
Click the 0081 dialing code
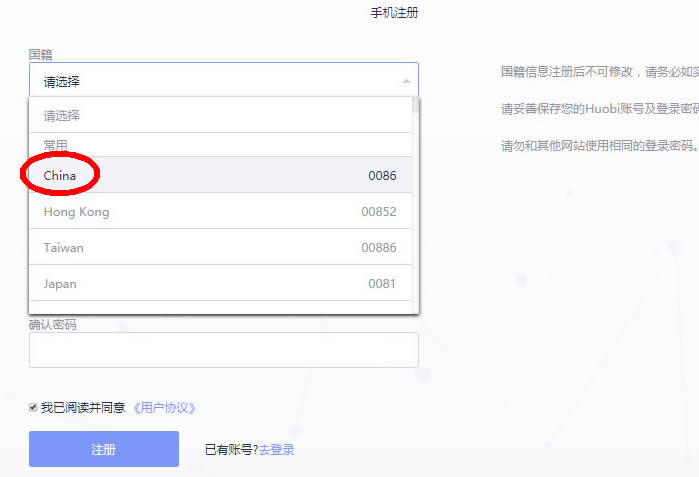pyautogui.click(x=382, y=284)
